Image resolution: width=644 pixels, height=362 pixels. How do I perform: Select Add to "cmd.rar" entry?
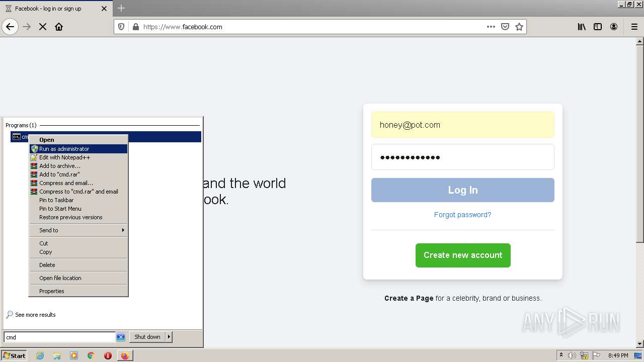(78, 174)
